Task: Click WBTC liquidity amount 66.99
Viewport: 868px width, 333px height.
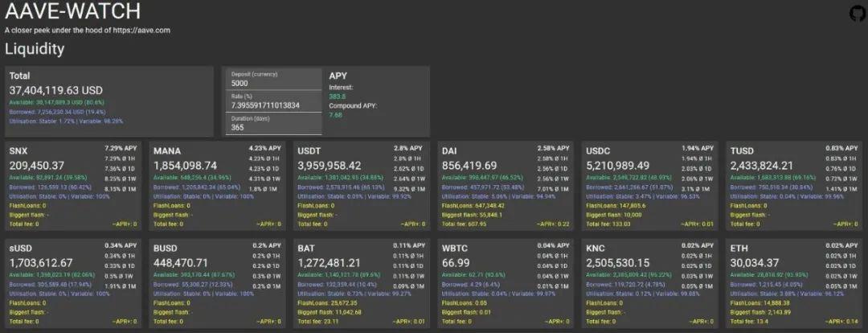Action: pos(454,263)
